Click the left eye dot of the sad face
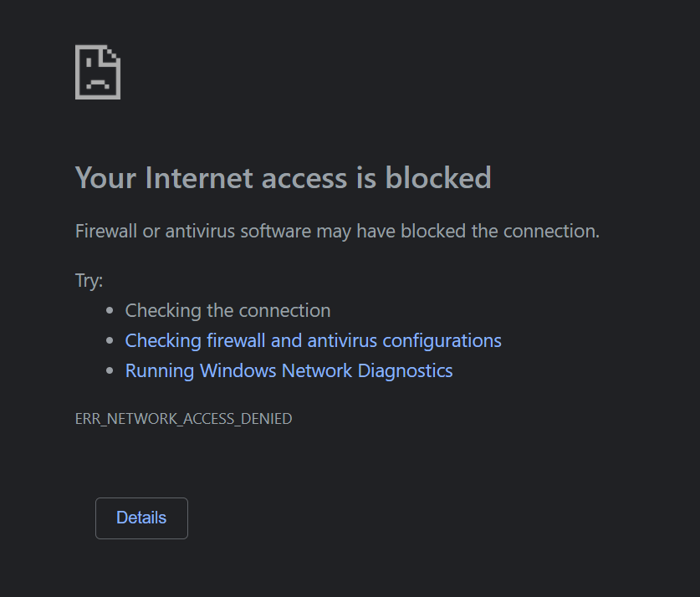The image size is (700, 597). click(x=89, y=63)
